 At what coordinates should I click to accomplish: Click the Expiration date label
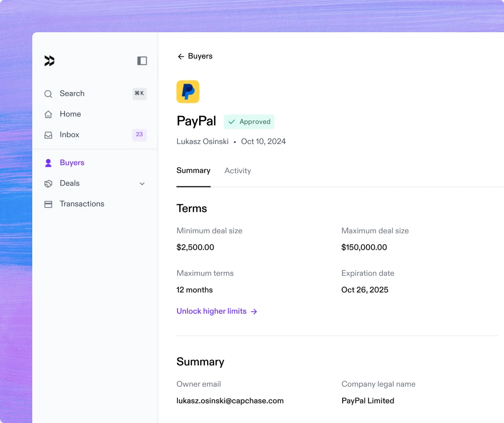[x=368, y=273]
